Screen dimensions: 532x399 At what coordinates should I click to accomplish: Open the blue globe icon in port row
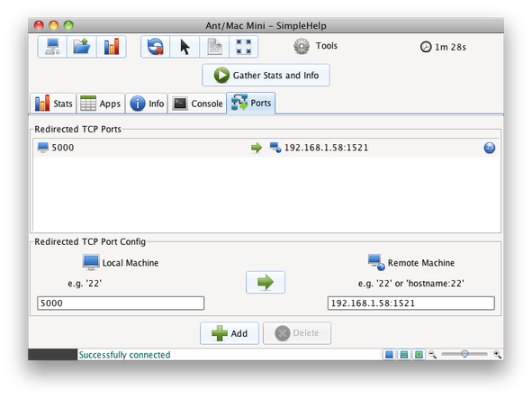click(x=490, y=148)
